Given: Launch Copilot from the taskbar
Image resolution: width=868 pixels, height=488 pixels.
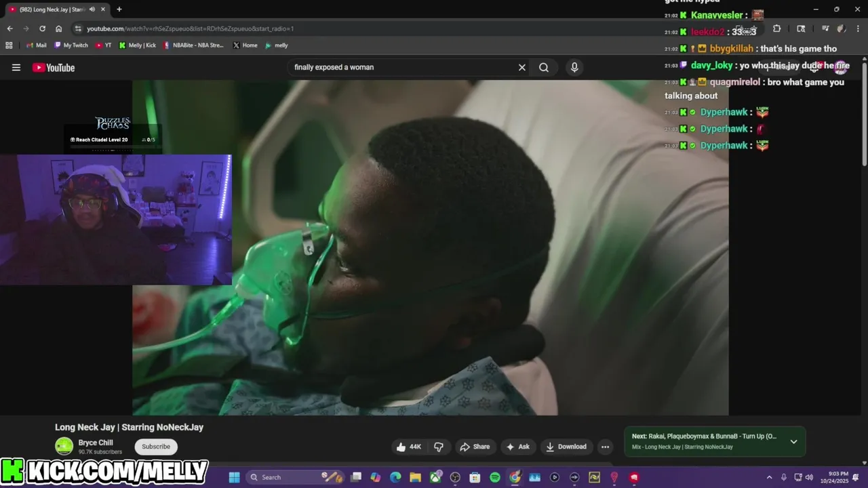Looking at the screenshot, I should pyautogui.click(x=376, y=477).
